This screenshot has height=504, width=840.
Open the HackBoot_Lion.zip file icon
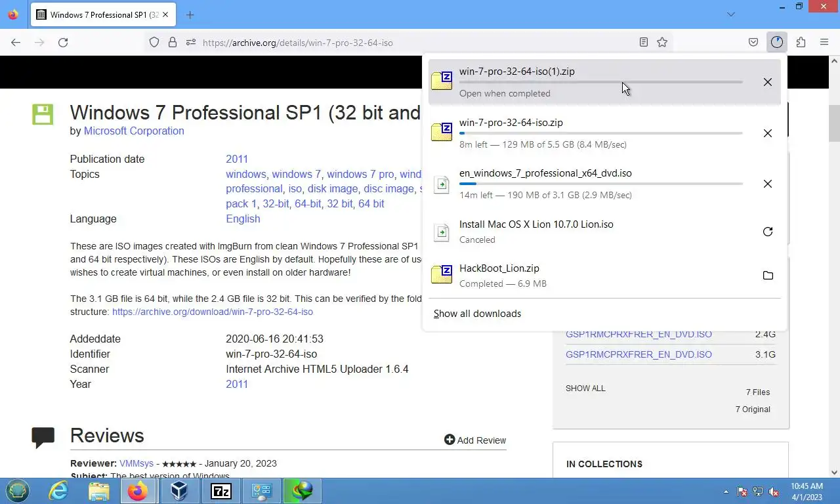coord(442,274)
